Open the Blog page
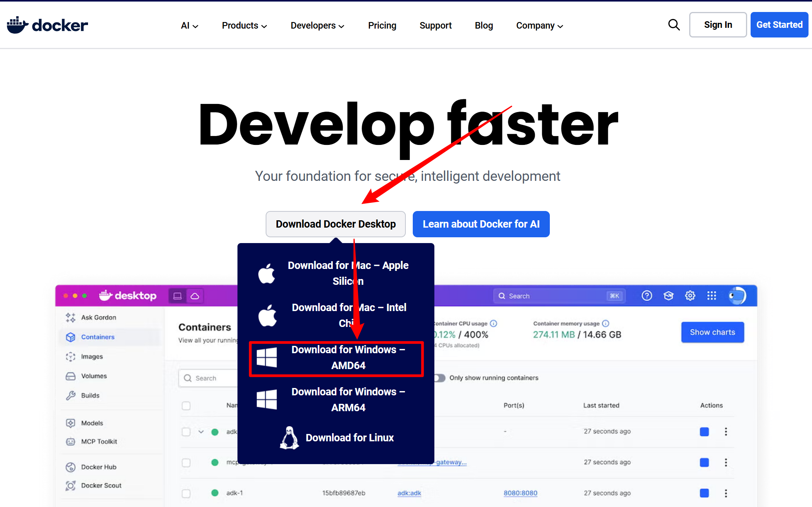The height and width of the screenshot is (507, 812). [x=484, y=26]
